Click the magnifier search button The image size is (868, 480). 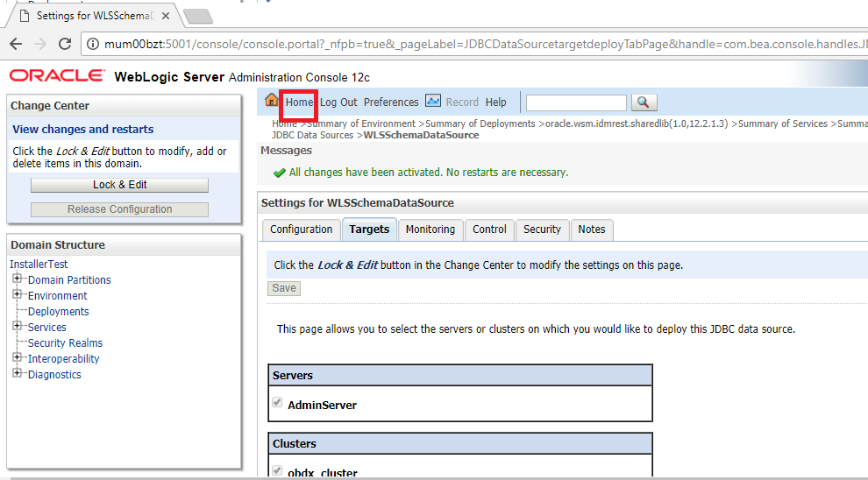click(644, 102)
